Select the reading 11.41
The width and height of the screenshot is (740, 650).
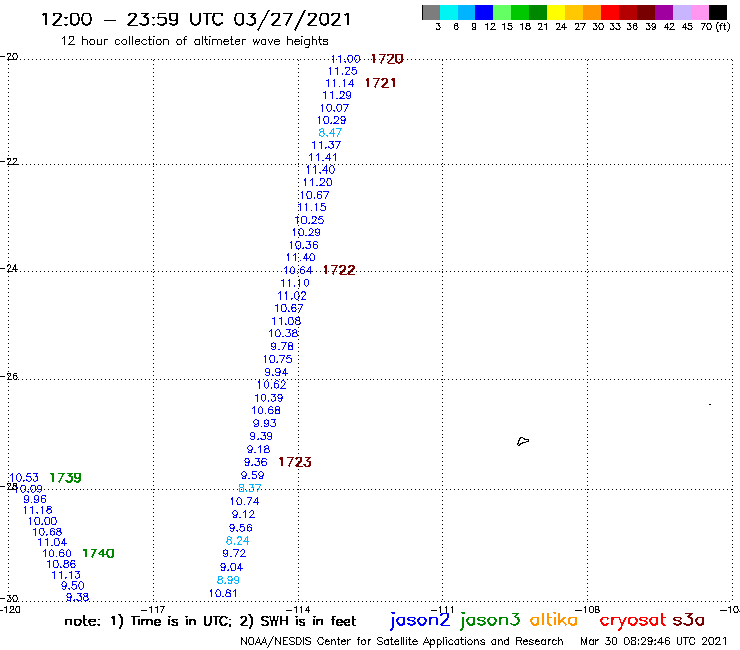coord(323,158)
